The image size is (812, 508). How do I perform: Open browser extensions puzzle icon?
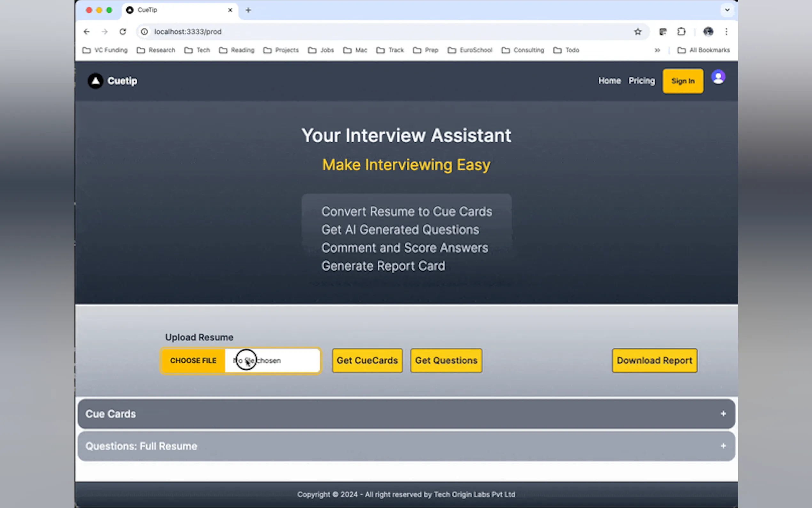click(681, 32)
